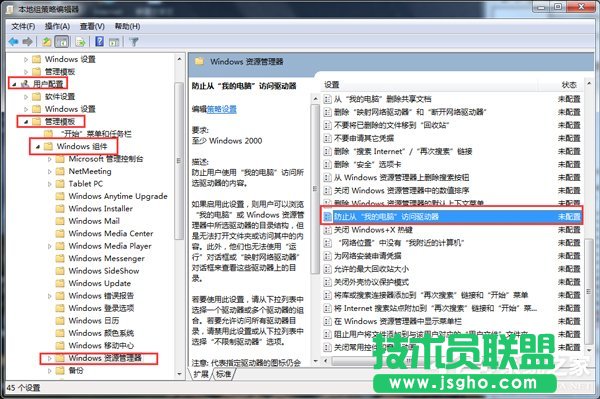Select policy 为网络安装申请凭据
Viewport: 600px width, 399px height.
coord(368,256)
